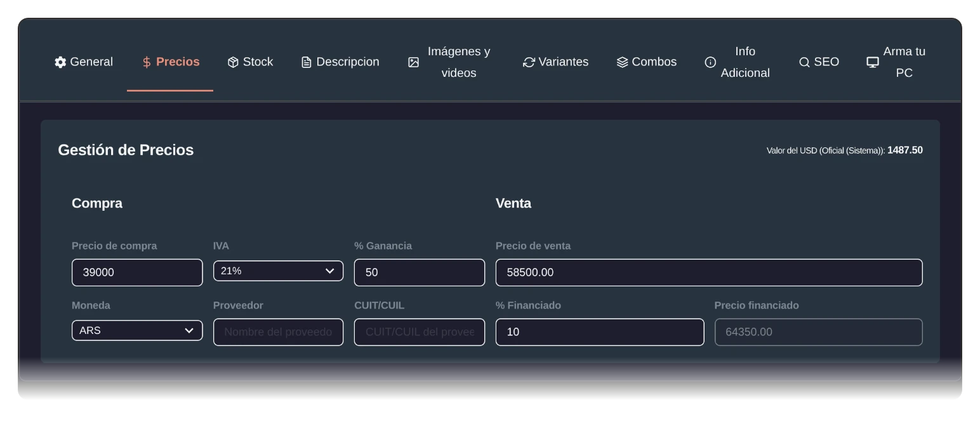Click the dollar sign icon of Precios
The height and width of the screenshot is (433, 980).
[x=147, y=62]
